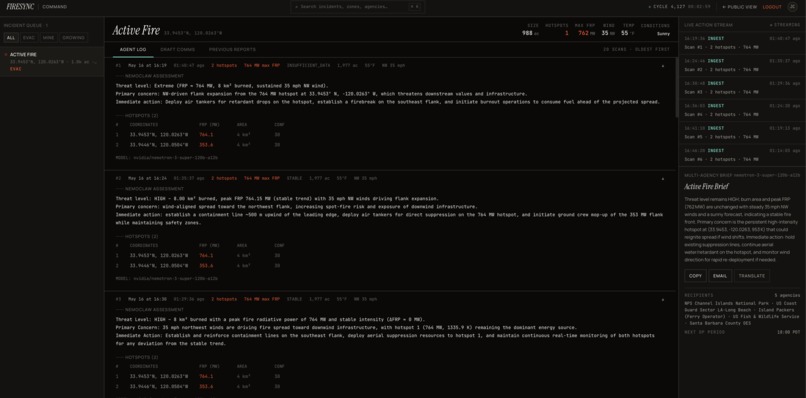Switch to Agent Log tab

[133, 49]
